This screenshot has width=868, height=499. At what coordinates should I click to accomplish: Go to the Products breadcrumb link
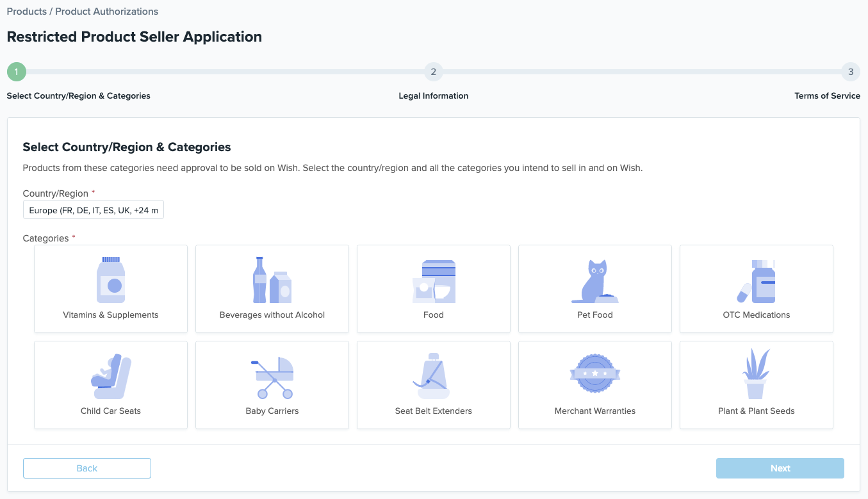pos(26,12)
